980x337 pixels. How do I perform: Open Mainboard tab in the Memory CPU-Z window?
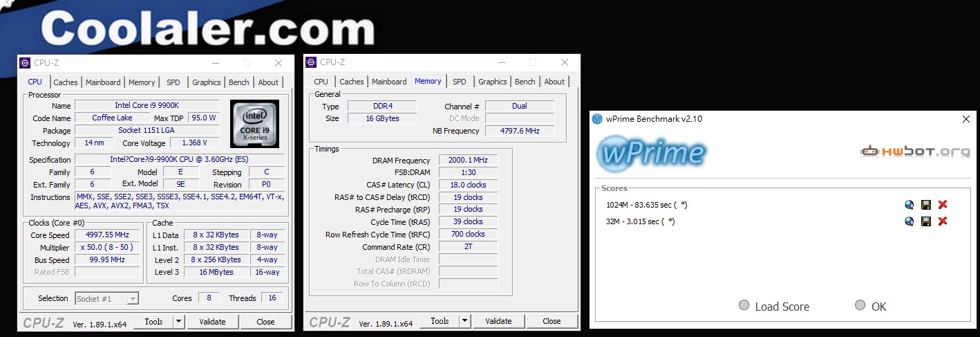389,82
